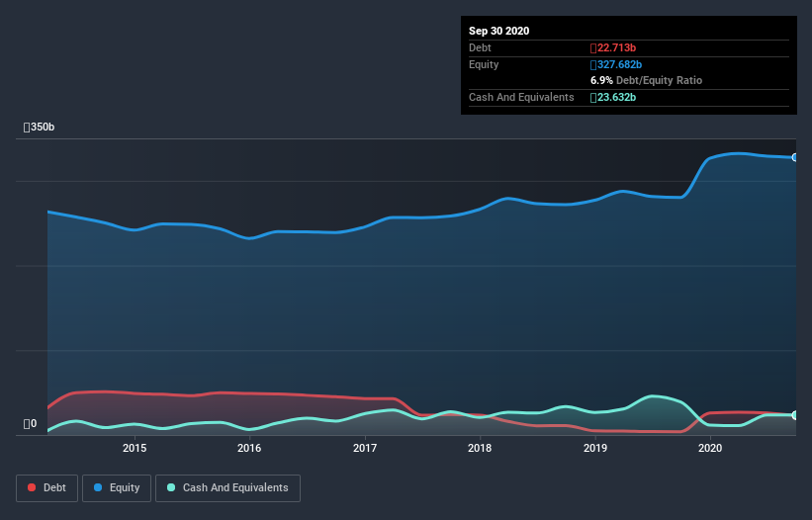Click the Debt row label in tooltip
The height and width of the screenshot is (520, 812).
point(480,47)
